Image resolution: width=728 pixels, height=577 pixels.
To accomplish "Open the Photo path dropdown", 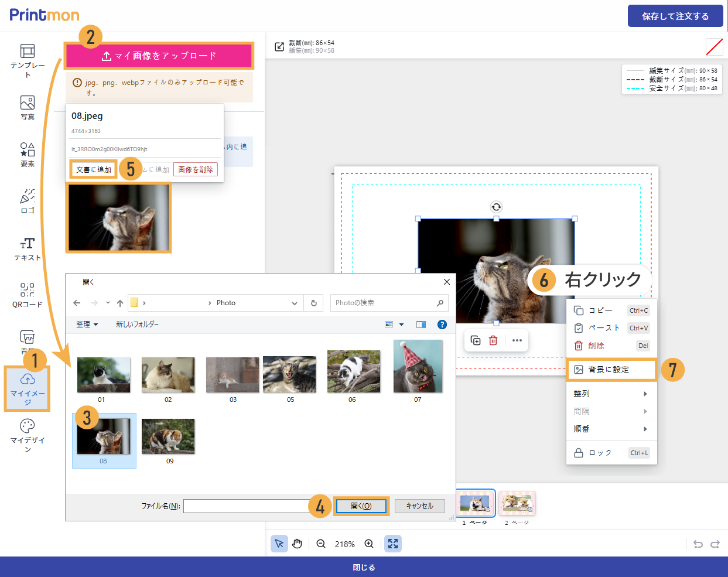I will (294, 303).
